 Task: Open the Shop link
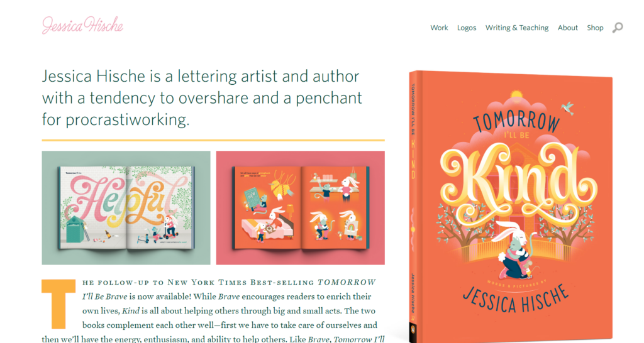[595, 28]
